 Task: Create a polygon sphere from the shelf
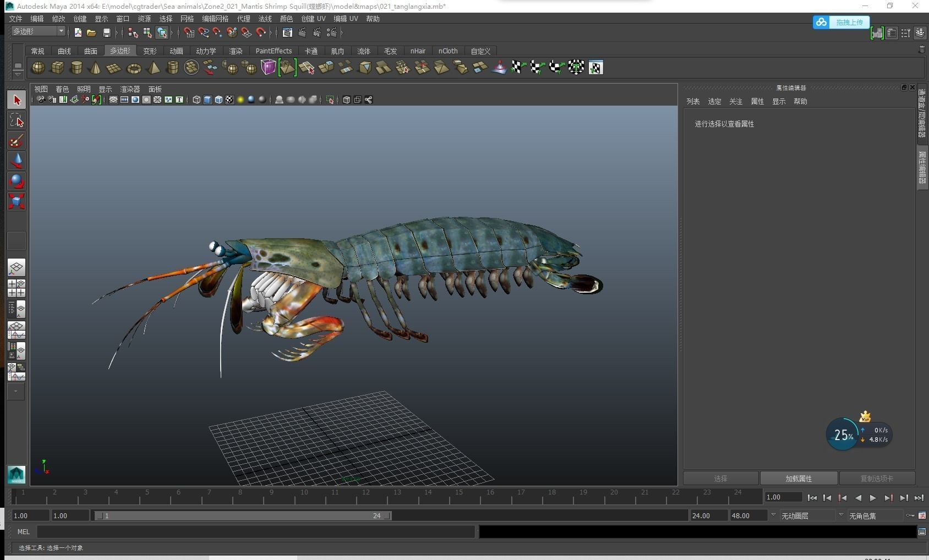coord(38,68)
